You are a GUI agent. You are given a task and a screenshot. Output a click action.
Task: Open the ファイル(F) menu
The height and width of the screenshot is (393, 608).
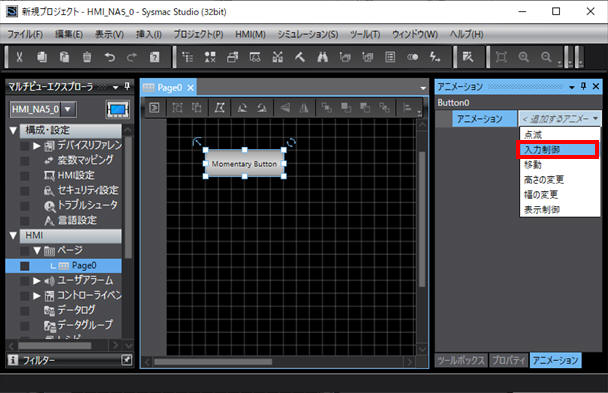(25, 34)
